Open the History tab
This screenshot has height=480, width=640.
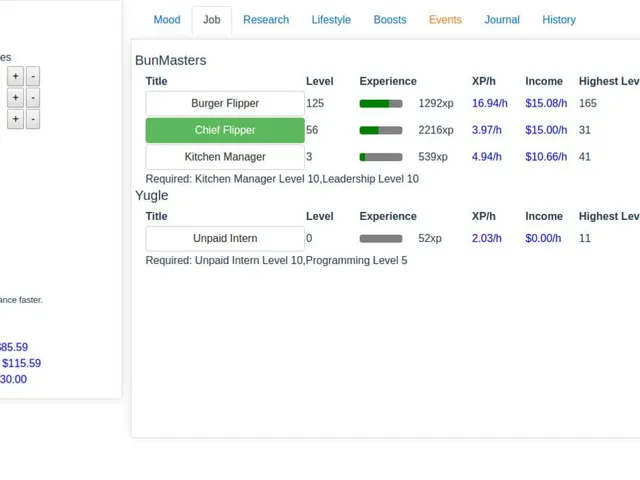click(559, 20)
